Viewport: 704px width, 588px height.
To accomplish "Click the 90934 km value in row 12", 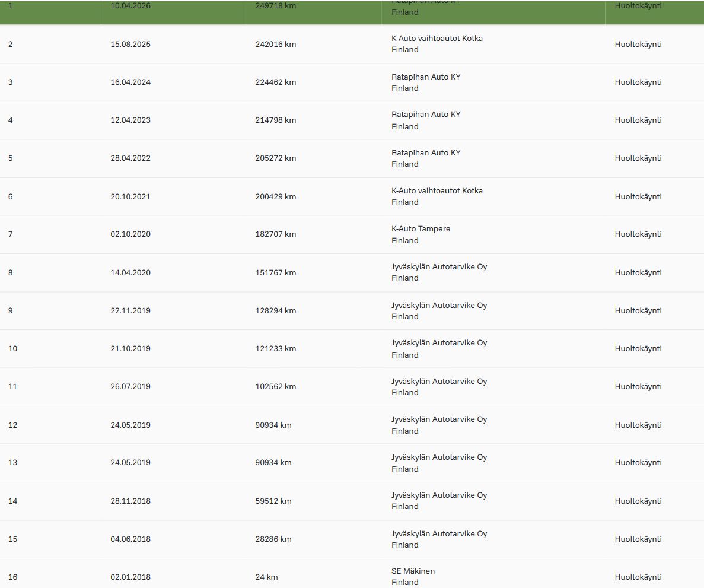I will coord(273,425).
